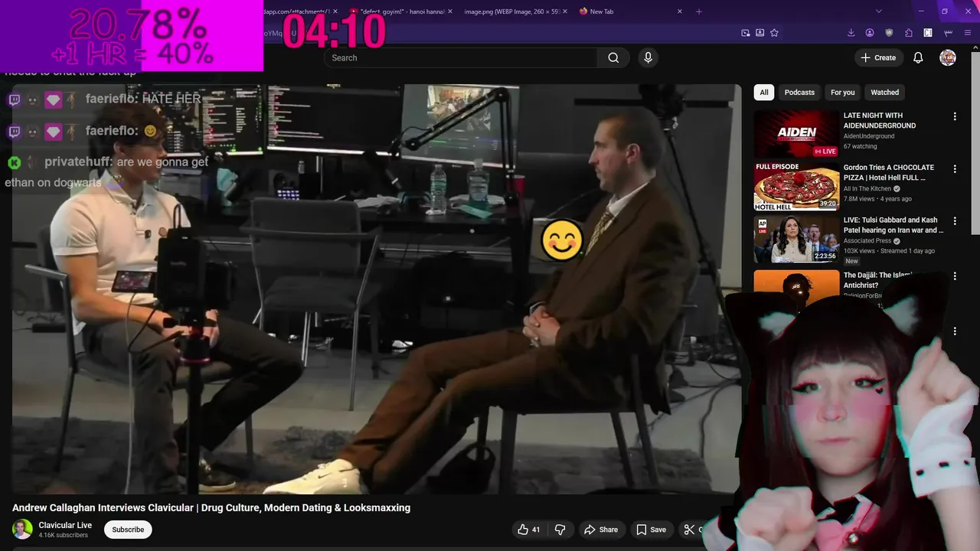Open 'LIVE: Tulsi Gabbard and Kash Patel' title
The height and width of the screenshot is (551, 980).
tap(893, 225)
